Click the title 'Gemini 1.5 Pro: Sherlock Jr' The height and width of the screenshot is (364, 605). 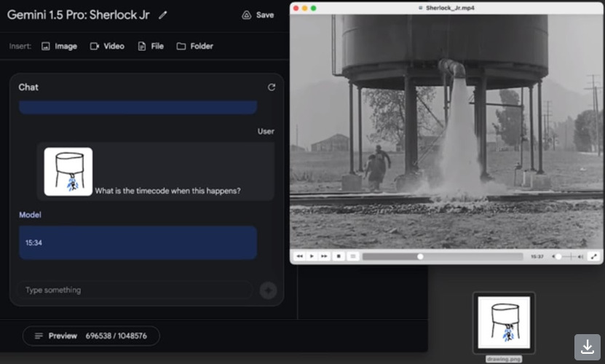79,15
